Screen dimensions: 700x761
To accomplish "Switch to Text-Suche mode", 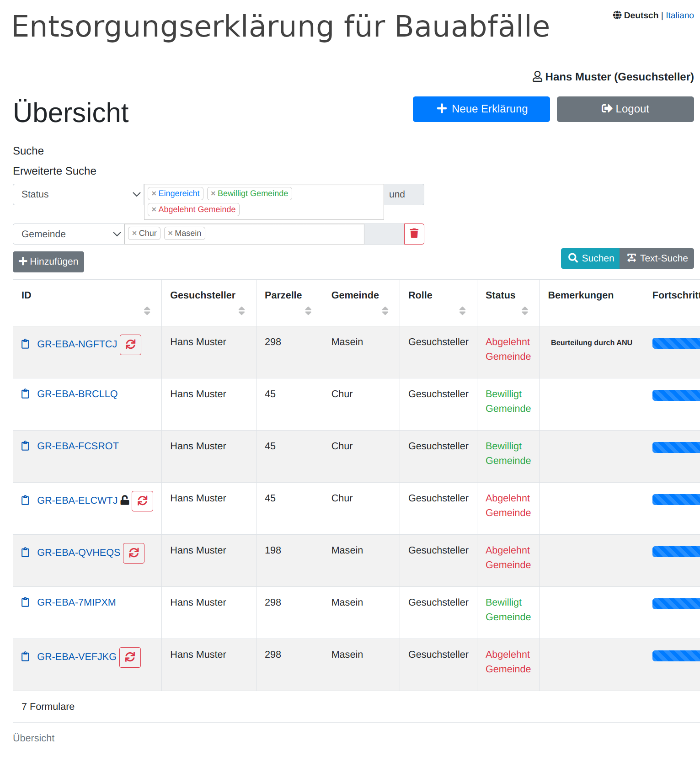I will click(657, 259).
